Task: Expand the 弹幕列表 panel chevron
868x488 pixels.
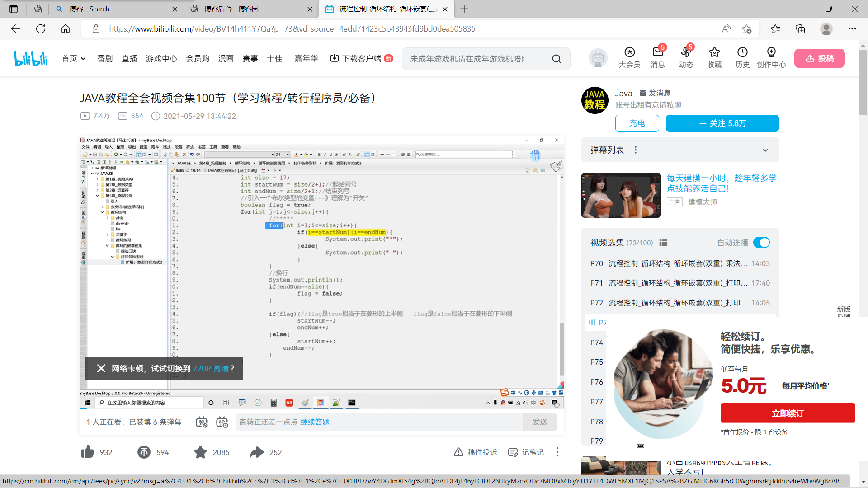Action: point(765,150)
